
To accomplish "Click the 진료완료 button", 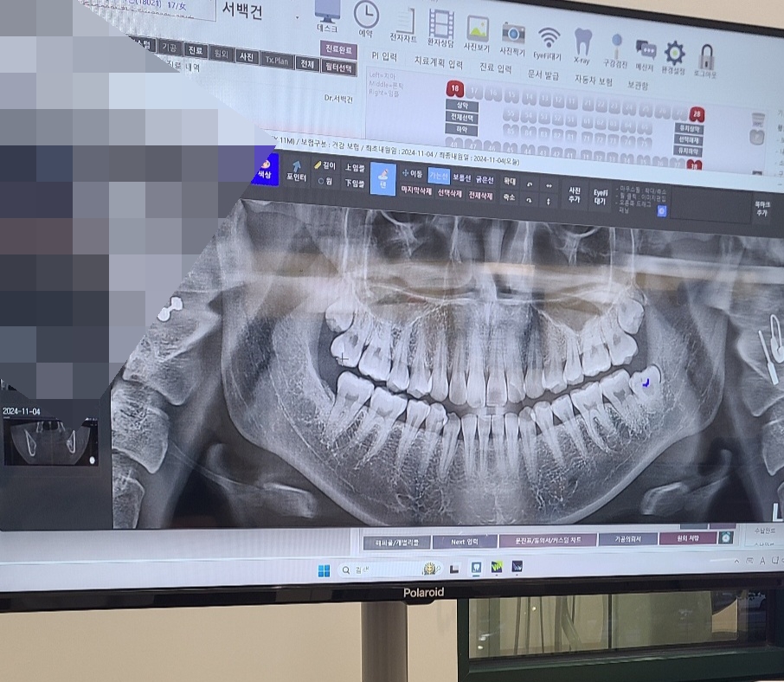I will pyautogui.click(x=338, y=49).
